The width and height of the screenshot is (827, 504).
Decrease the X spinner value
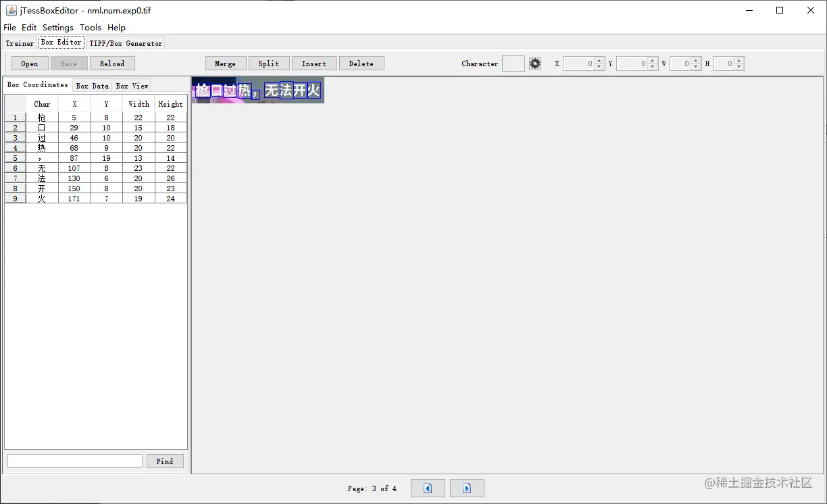coord(599,67)
